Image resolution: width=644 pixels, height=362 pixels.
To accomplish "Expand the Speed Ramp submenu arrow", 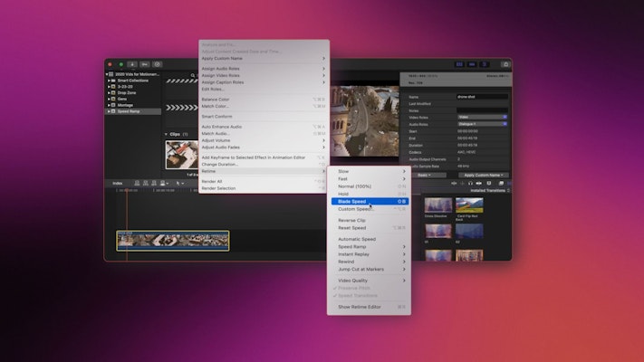I will [x=404, y=246].
